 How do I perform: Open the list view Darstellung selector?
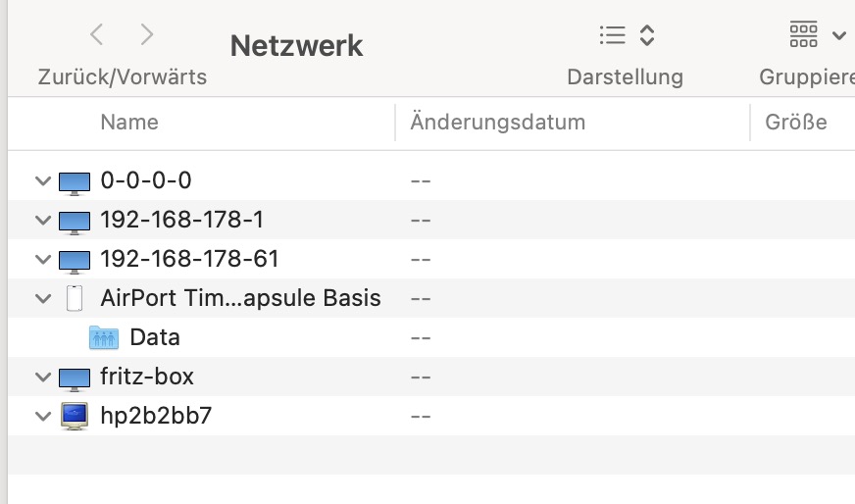click(x=626, y=36)
